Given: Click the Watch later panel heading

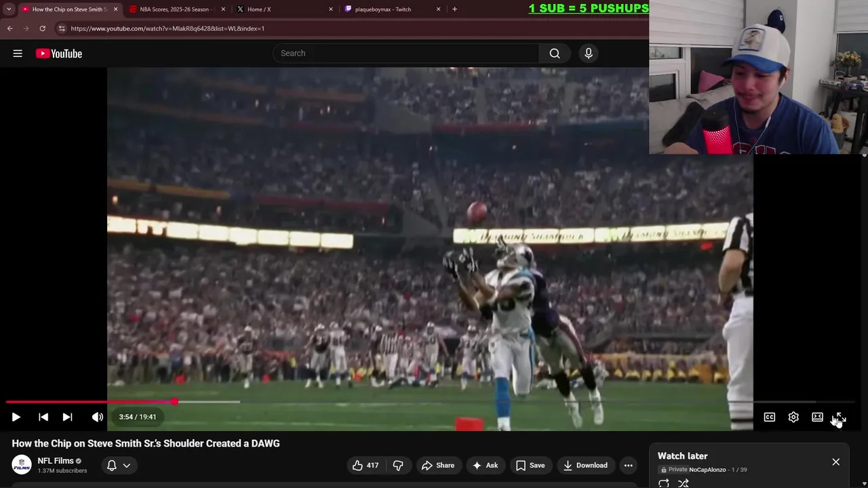Looking at the screenshot, I should pos(682,456).
